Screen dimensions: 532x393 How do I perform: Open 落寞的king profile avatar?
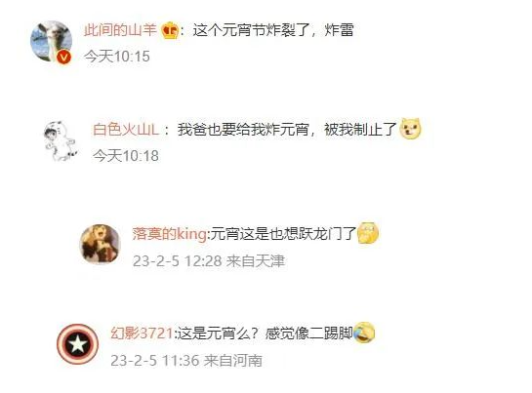[100, 244]
